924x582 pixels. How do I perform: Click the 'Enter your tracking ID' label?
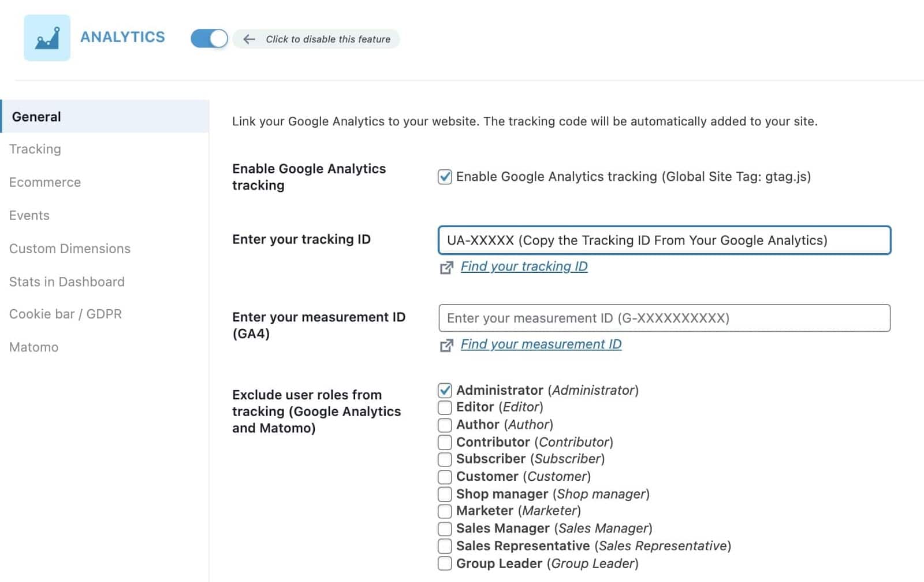(x=301, y=239)
